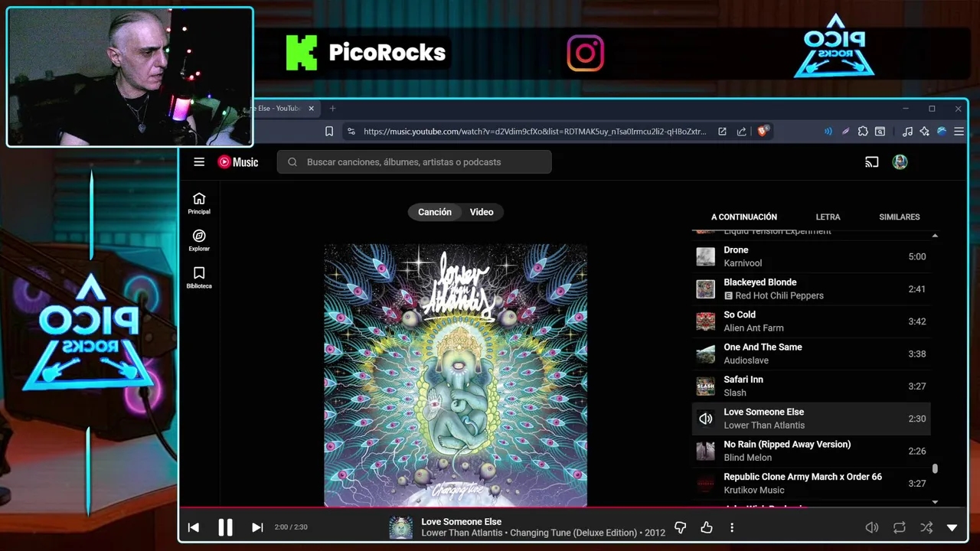
Task: Play Safari Inn by Slash
Action: pyautogui.click(x=812, y=386)
